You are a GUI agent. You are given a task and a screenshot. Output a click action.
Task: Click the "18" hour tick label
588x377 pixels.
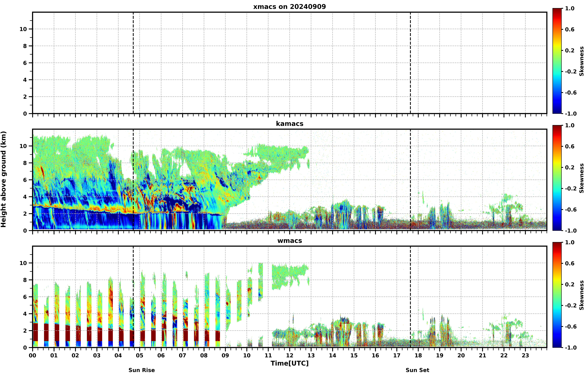[x=418, y=355]
